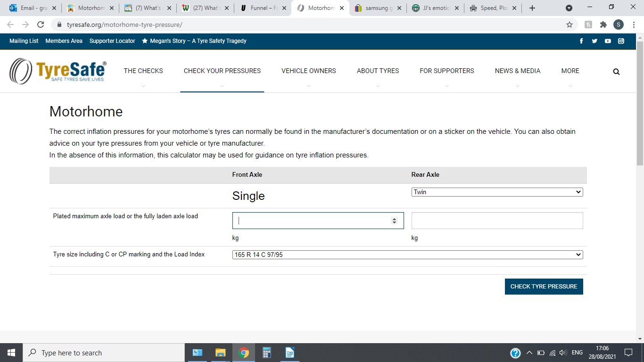644x362 pixels.
Task: Switch to the samsung browser tab
Action: coord(378,8)
